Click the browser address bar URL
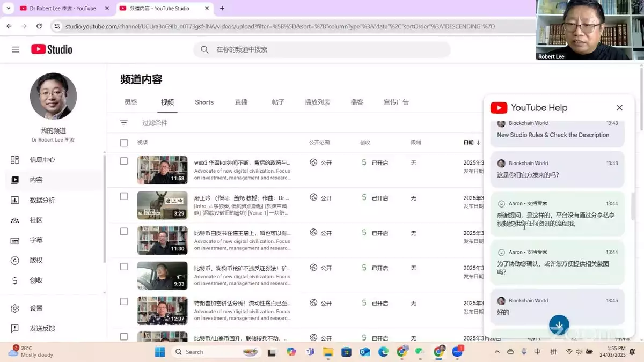 coord(280,26)
